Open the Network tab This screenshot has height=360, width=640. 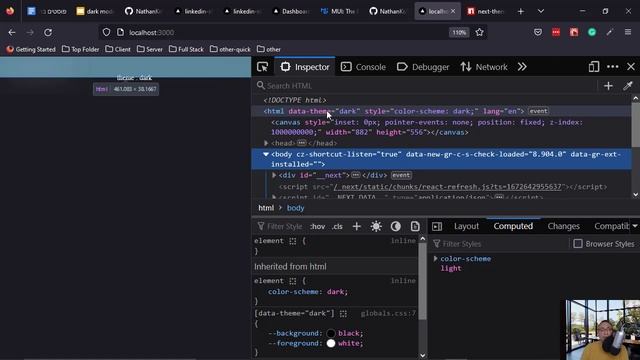(484, 67)
